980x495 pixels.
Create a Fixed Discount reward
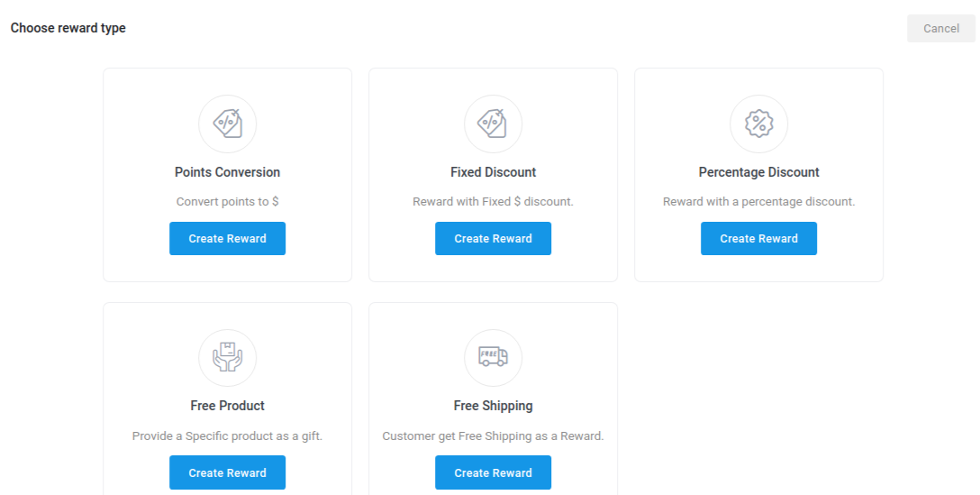pos(493,238)
